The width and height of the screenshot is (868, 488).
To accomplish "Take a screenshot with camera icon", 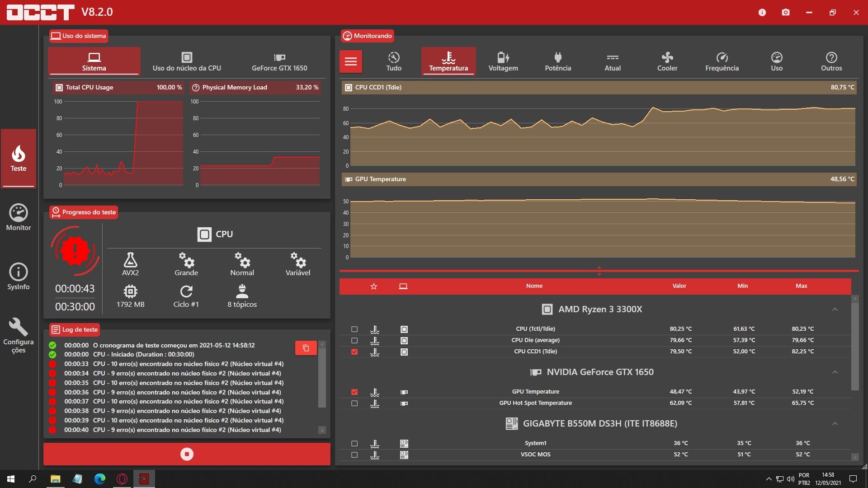I will [786, 12].
